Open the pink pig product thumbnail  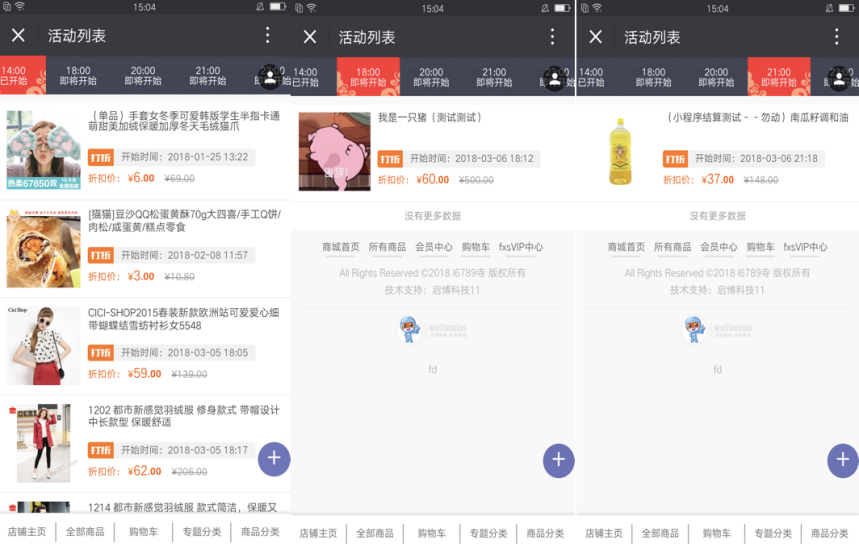coord(334,152)
